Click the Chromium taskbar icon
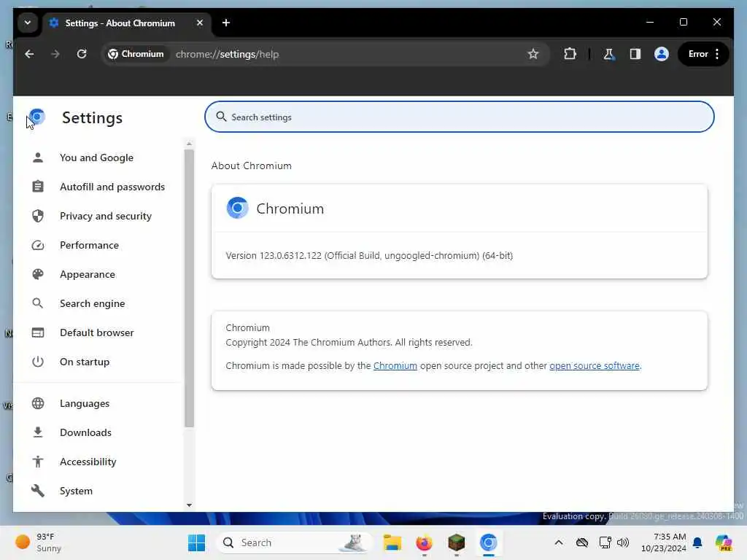747x560 pixels. 488,542
